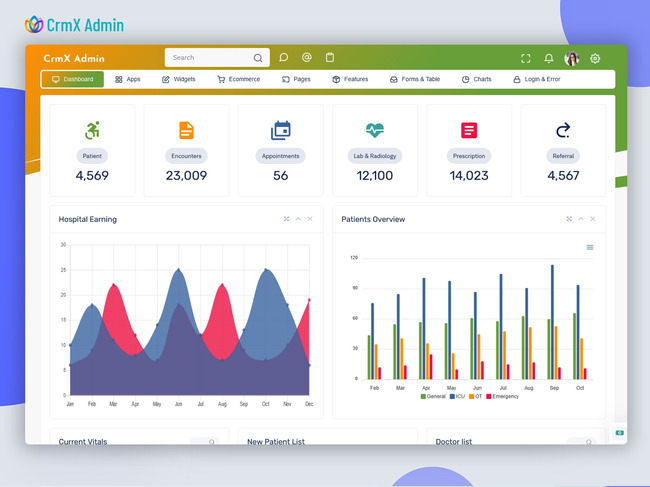650x487 pixels.
Task: Click the 23,009 encounters count
Action: (186, 176)
